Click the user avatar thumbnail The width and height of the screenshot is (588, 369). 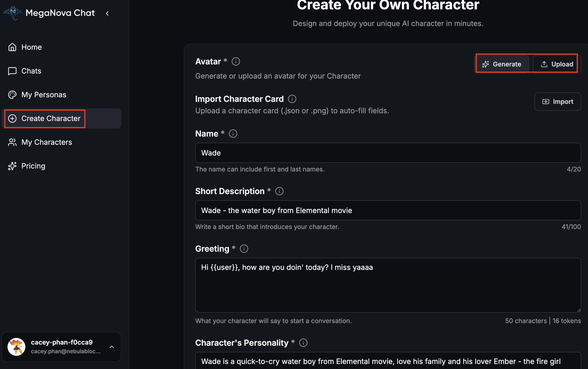click(16, 347)
